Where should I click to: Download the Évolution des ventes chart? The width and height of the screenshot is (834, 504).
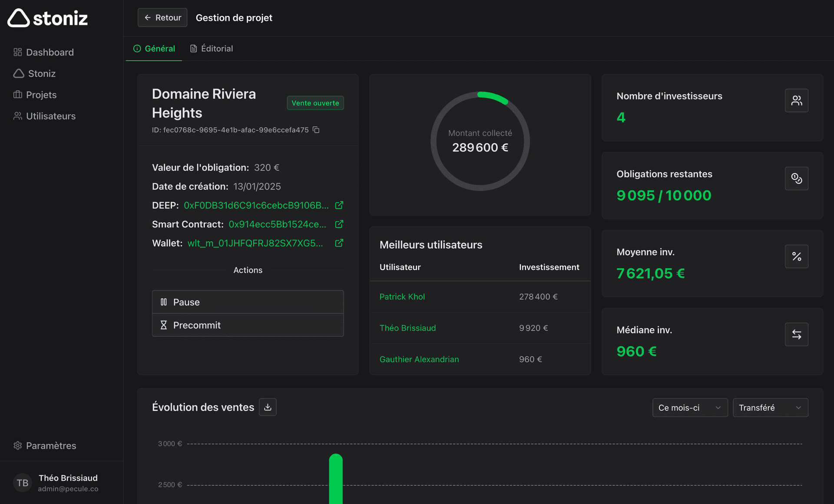tap(268, 407)
